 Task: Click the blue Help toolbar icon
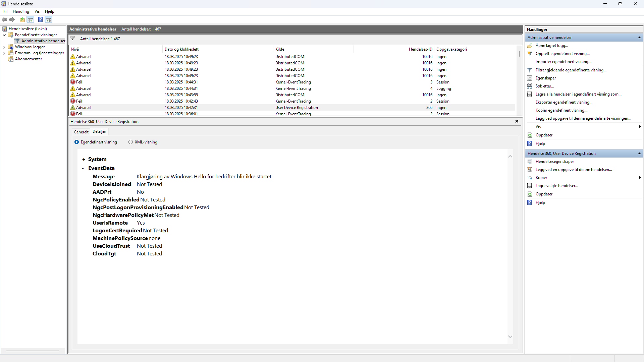tap(40, 19)
